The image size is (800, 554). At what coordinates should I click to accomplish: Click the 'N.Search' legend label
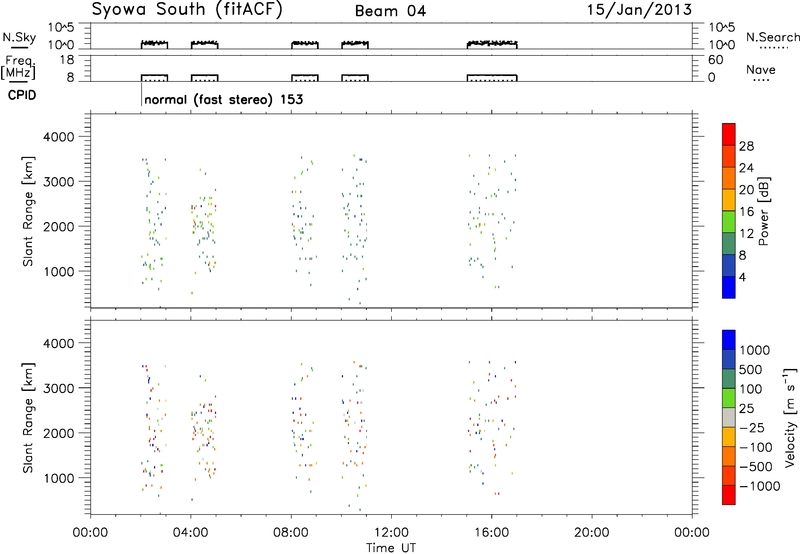click(x=772, y=37)
